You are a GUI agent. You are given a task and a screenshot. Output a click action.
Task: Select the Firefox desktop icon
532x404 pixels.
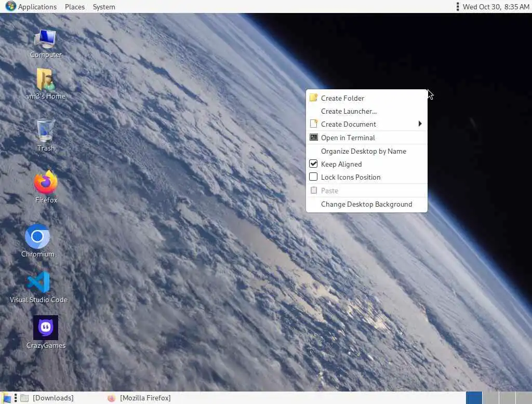(46, 187)
